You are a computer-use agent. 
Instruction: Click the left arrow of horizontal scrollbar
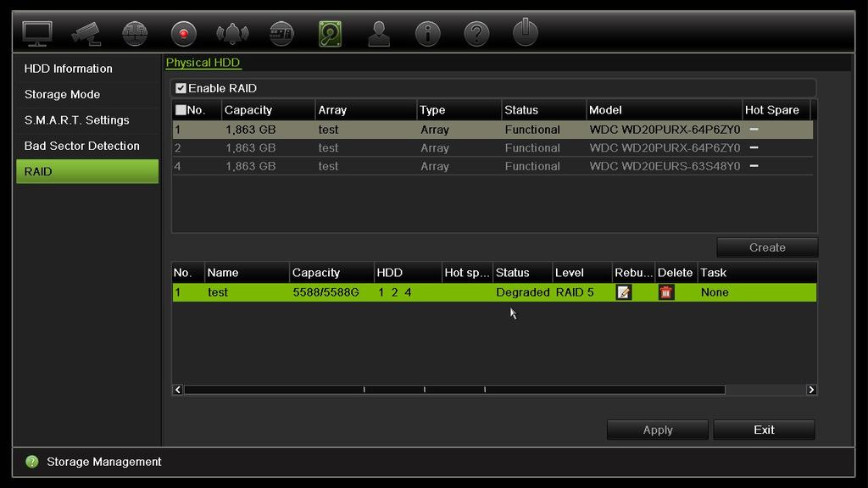coord(178,390)
